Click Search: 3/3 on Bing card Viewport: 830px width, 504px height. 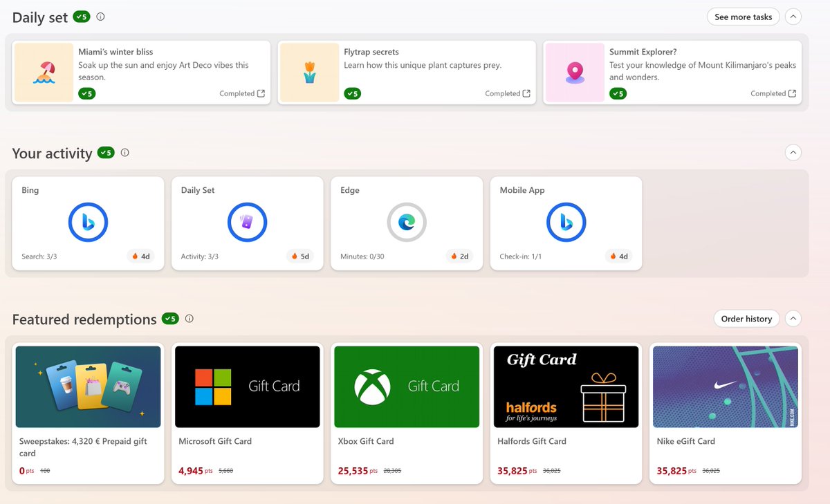click(39, 256)
